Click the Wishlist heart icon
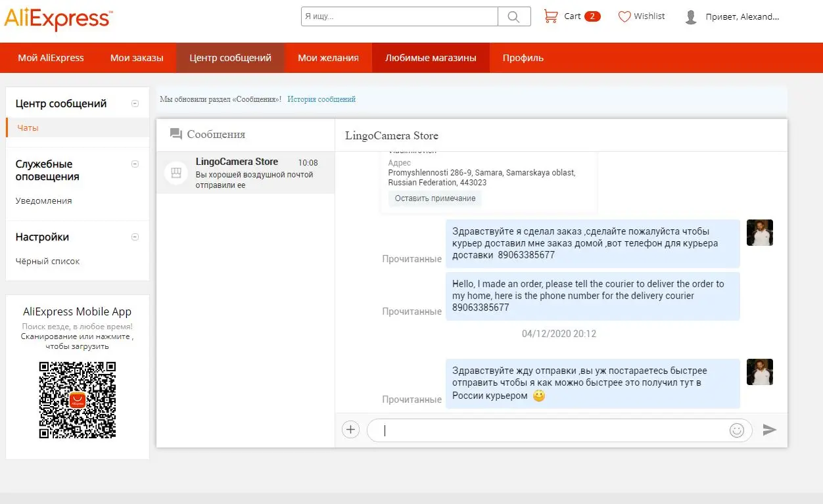Screen dimensions: 823x504 (x=624, y=16)
